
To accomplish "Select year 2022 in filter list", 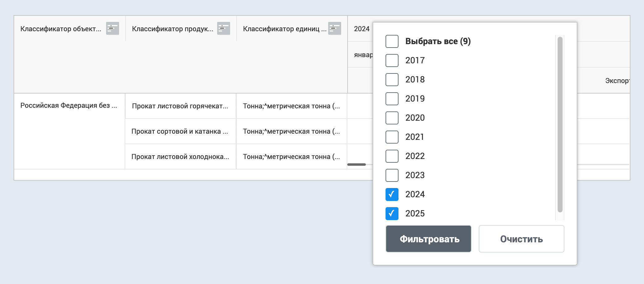I will coord(392,156).
